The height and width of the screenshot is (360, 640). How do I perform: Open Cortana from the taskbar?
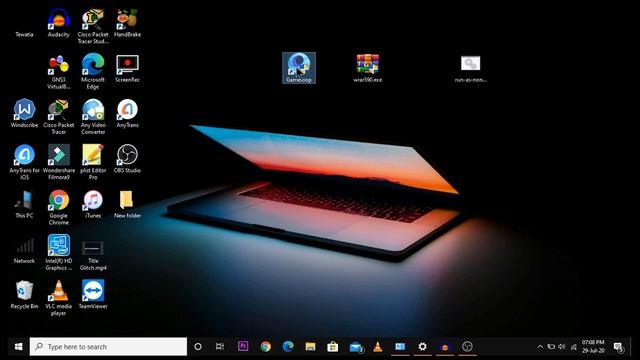tap(198, 347)
